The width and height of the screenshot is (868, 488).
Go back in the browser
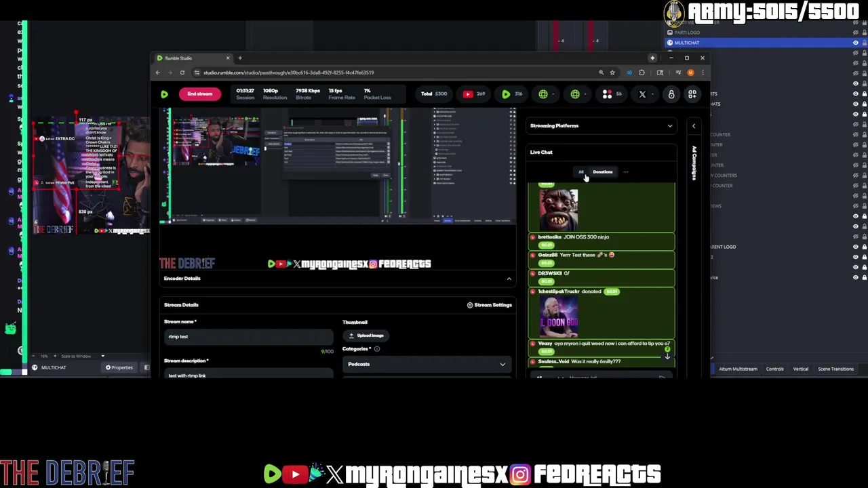coord(158,73)
